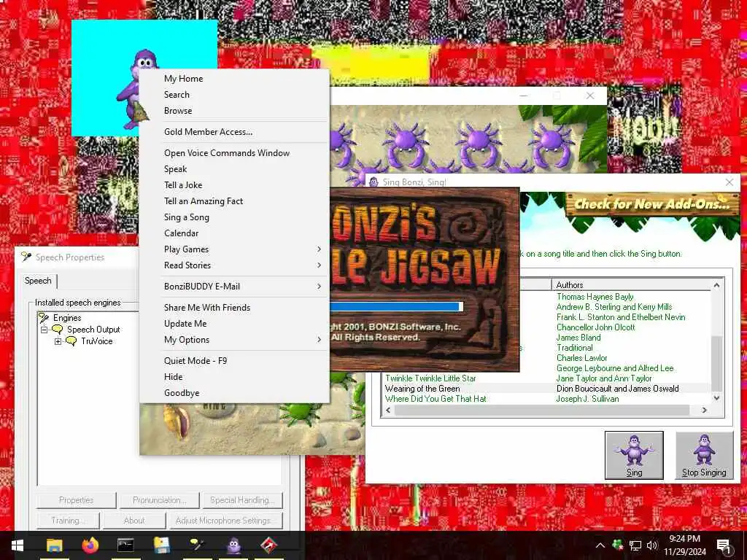Expand the BonziBUDDY E-Mail submenu
The image size is (747, 560).
click(x=234, y=286)
